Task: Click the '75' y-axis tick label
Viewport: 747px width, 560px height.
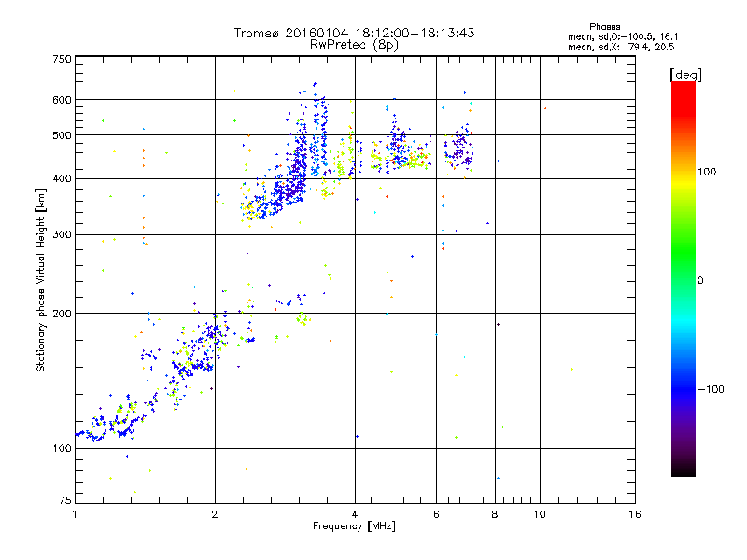Action: [x=65, y=500]
